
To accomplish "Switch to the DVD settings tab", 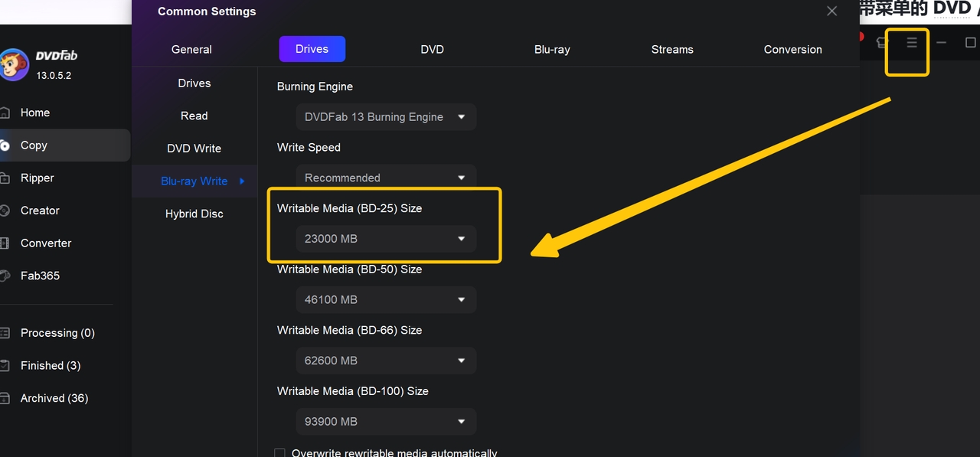I will pos(432,49).
